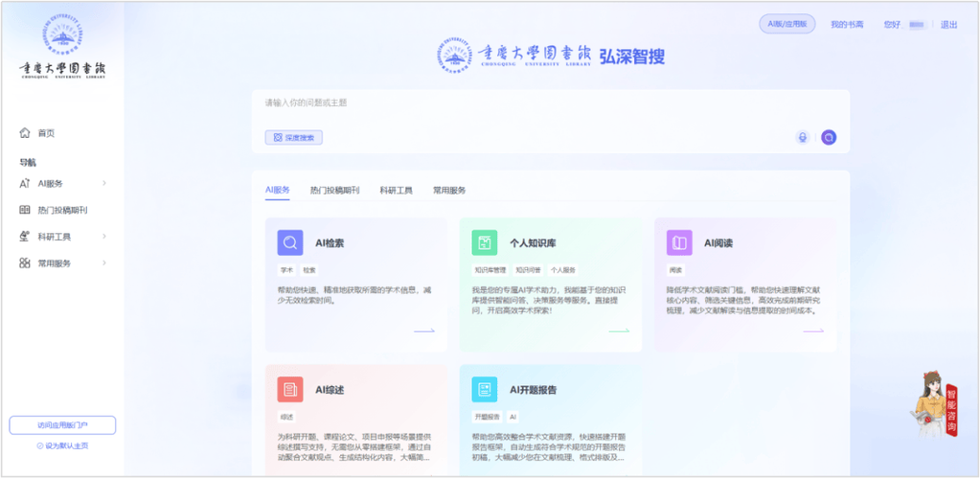The image size is (980, 479).
Task: Click the 弘深智搜 header logo
Action: point(551,56)
